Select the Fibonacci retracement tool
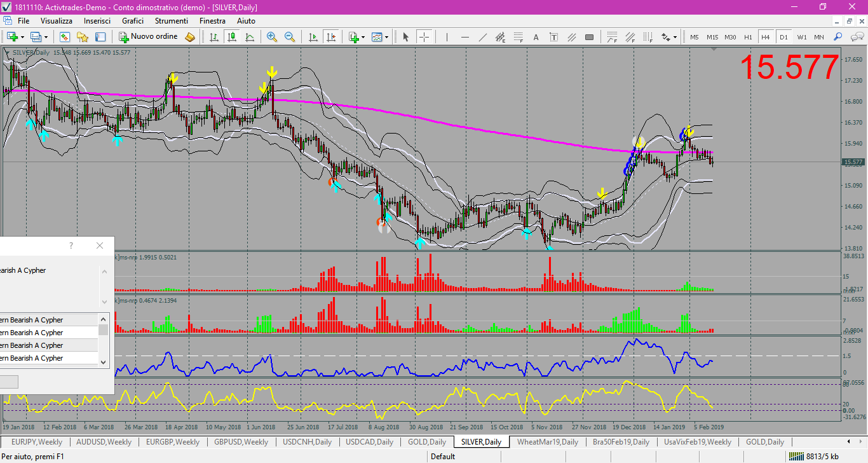This screenshot has width=868, height=463. 518,37
